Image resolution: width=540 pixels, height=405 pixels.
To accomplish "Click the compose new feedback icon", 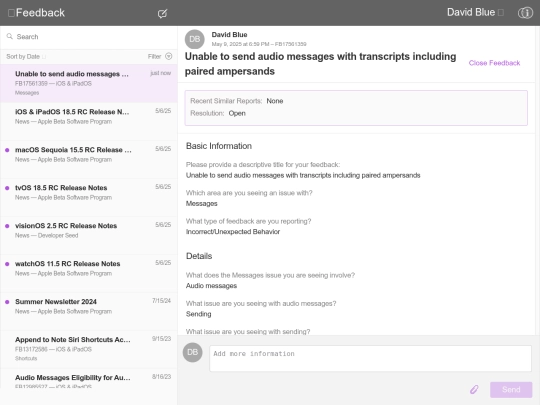I will click(x=162, y=13).
